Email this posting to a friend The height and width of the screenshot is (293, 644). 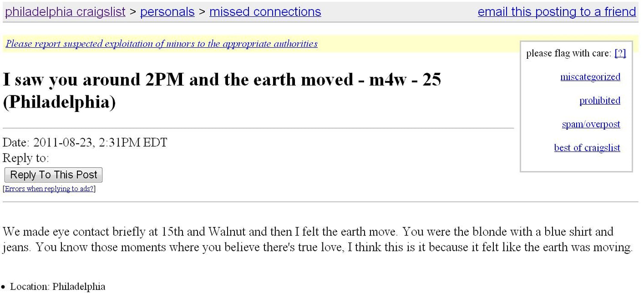[x=557, y=12]
